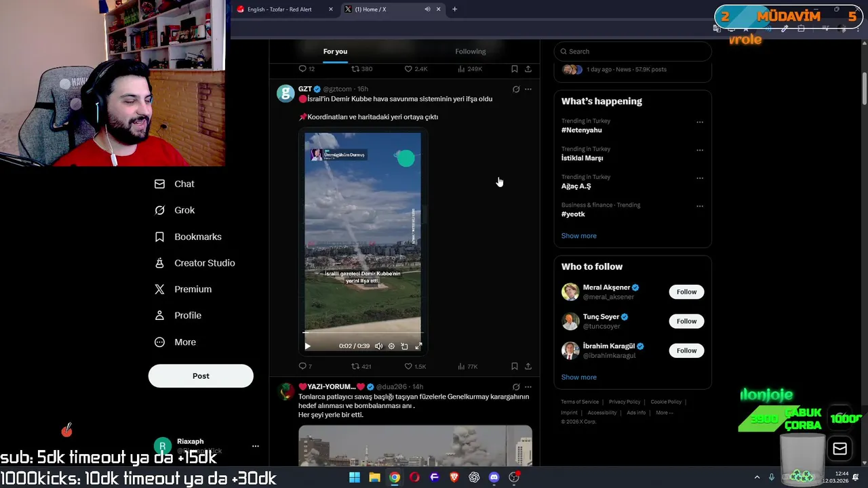
Task: Like the GZT post with 1.5K likes
Action: [x=415, y=366]
